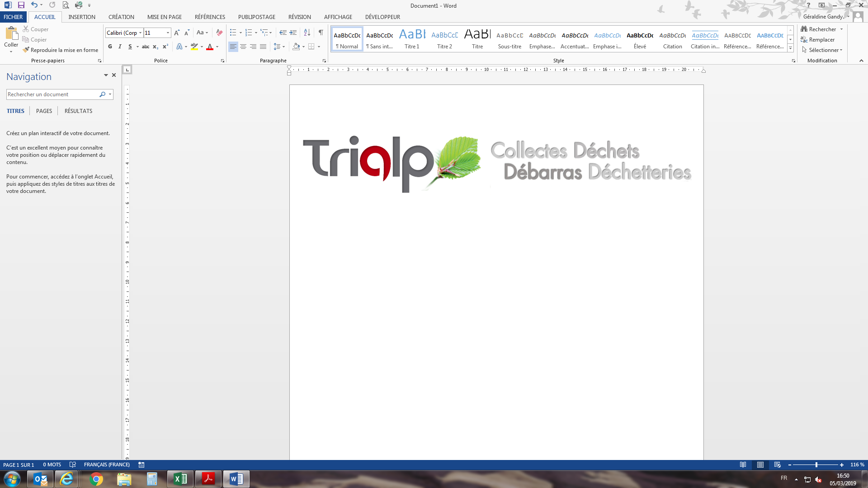
Task: Open Outlook from the taskbar
Action: coord(40,479)
